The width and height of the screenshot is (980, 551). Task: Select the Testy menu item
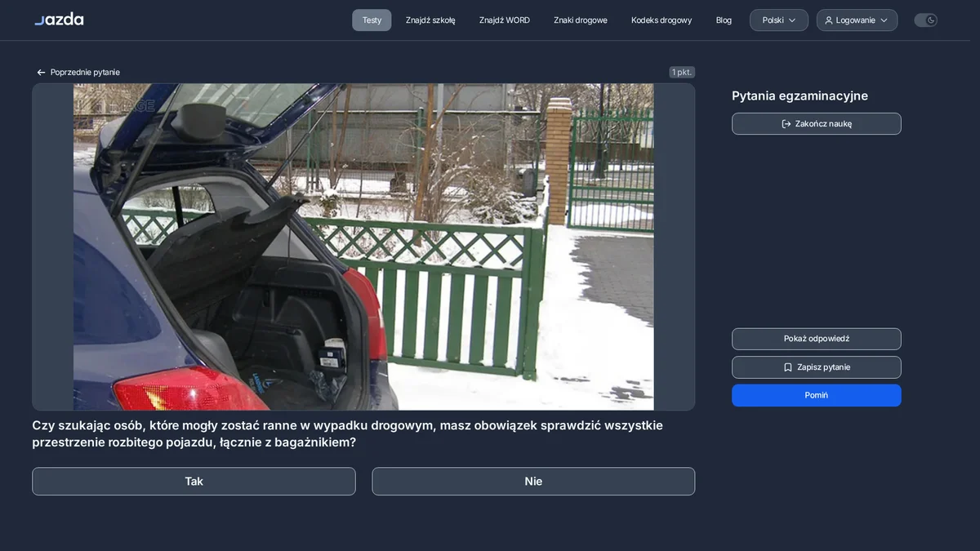[372, 20]
